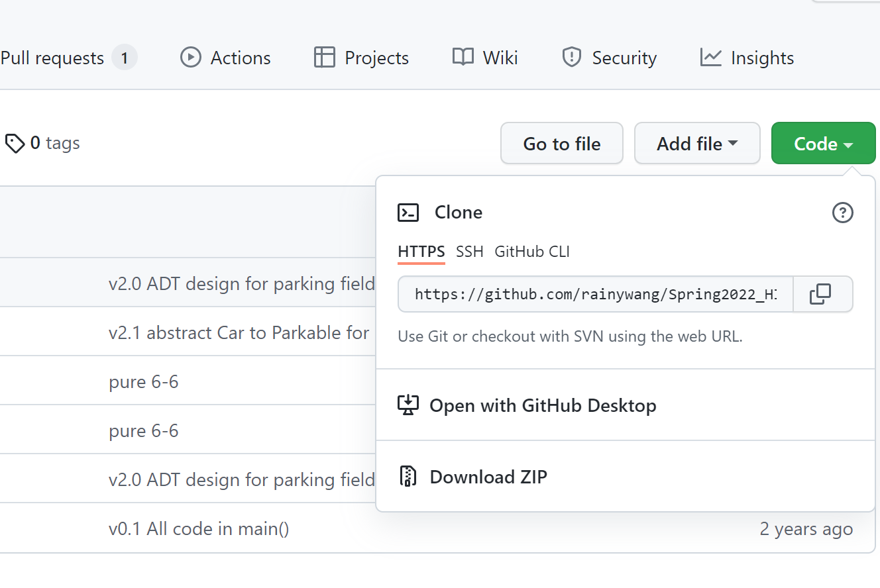880x588 pixels.
Task: Expand the Add file dropdown
Action: click(697, 143)
